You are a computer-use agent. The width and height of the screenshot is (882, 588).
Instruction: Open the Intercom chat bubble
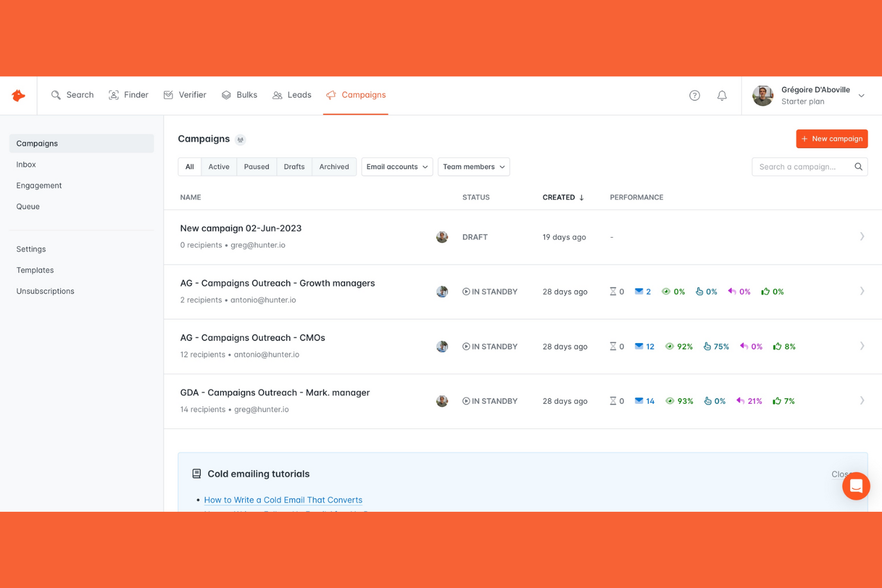coord(856,486)
